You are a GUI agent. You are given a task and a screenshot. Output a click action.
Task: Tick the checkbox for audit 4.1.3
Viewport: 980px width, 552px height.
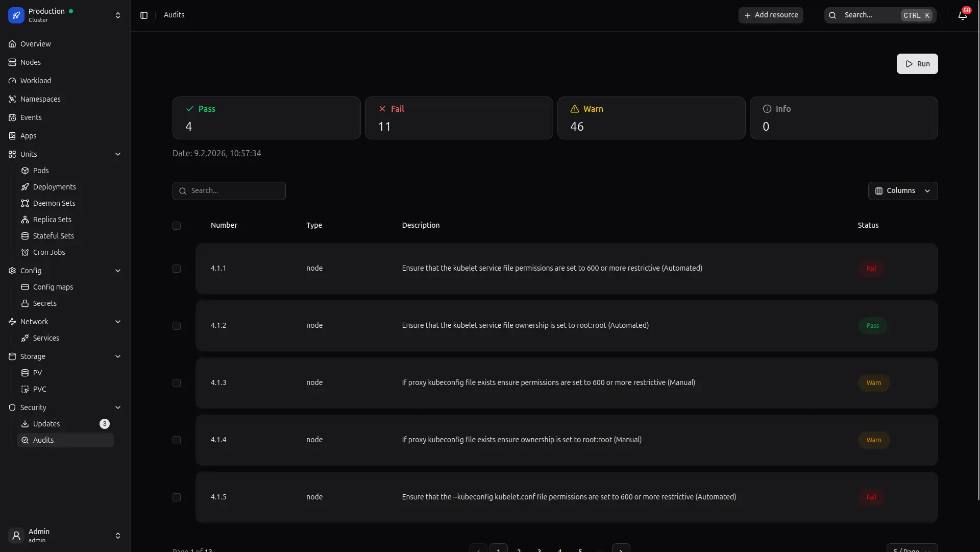coord(177,383)
